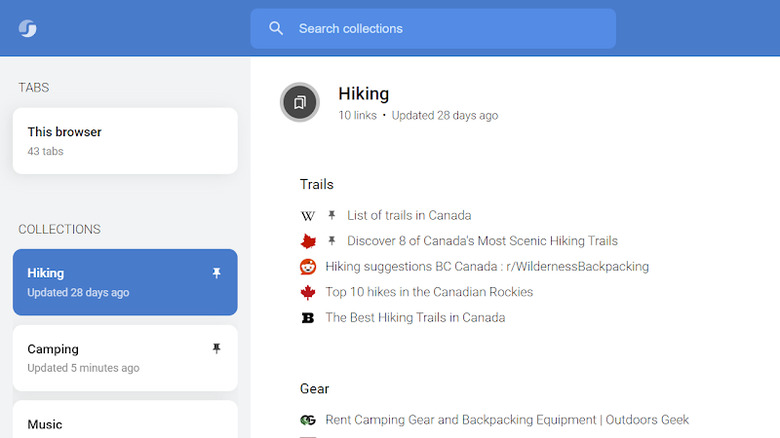
Task: Click the Reddit favicon beside Hiking suggestions
Action: point(308,267)
